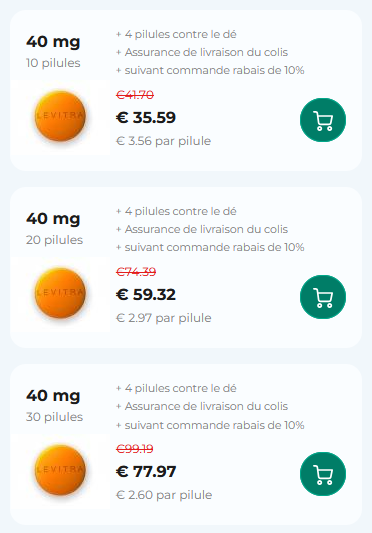Click the 10 pilules quantity label
The image size is (372, 533).
53,63
